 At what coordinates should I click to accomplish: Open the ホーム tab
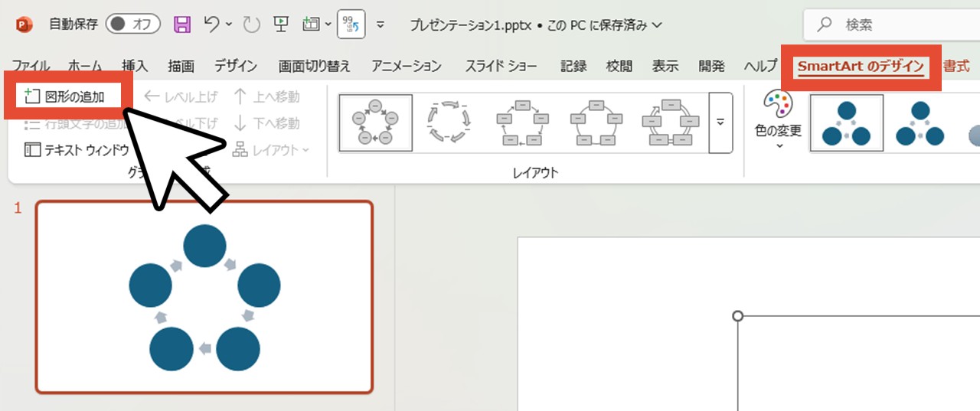click(x=85, y=67)
